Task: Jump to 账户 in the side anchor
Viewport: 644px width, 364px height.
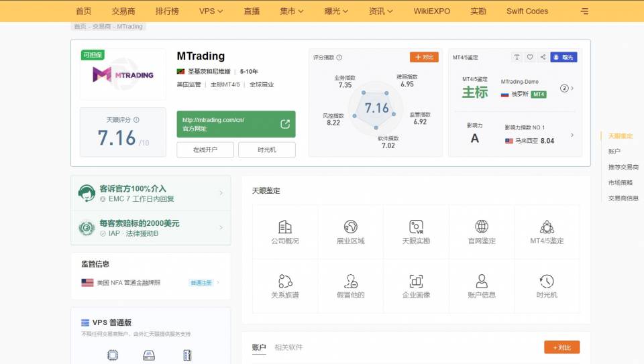Action: click(x=614, y=151)
